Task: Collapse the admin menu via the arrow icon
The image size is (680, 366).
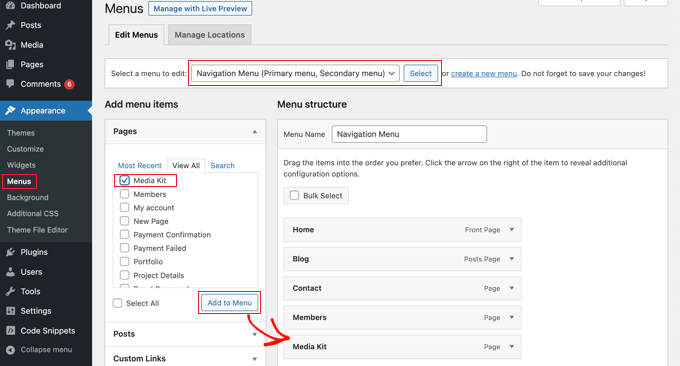Action: (x=10, y=350)
